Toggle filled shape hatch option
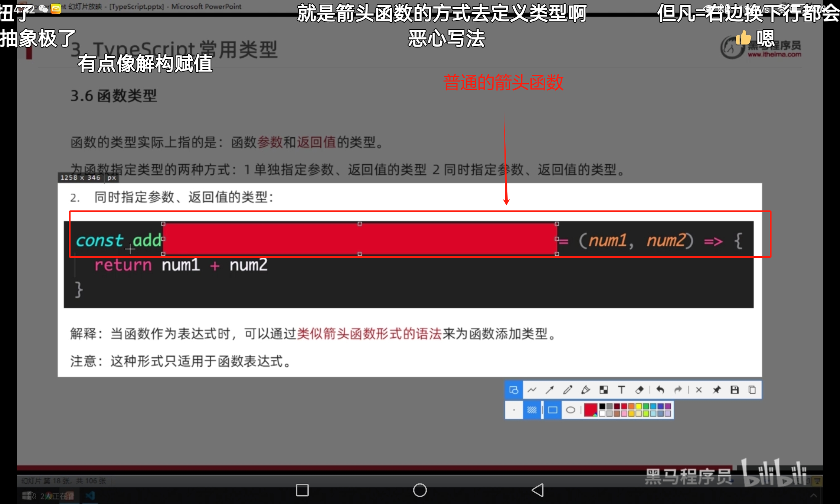 click(x=532, y=410)
